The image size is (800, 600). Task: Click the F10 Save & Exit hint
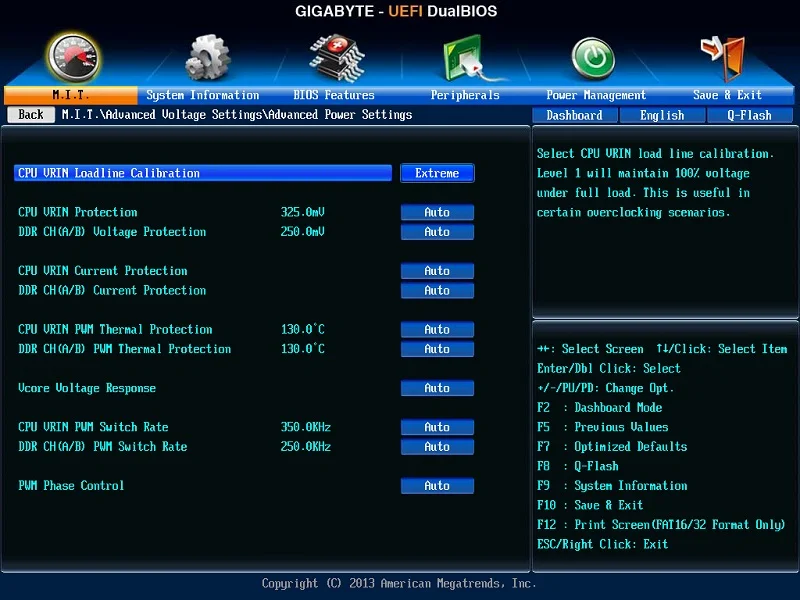click(590, 505)
